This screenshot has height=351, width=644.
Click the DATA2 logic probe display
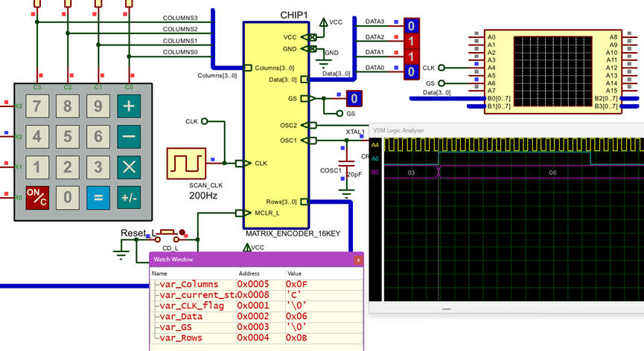click(x=412, y=42)
